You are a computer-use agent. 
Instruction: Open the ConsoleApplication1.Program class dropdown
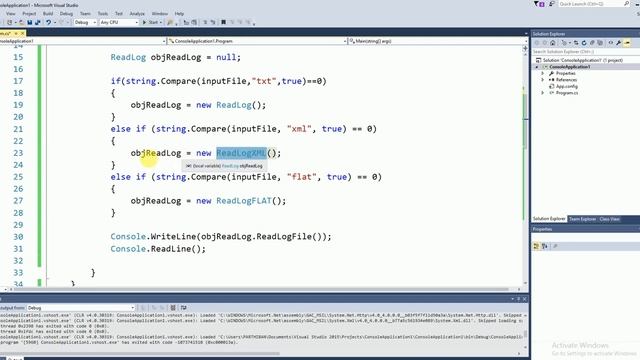tap(257, 41)
